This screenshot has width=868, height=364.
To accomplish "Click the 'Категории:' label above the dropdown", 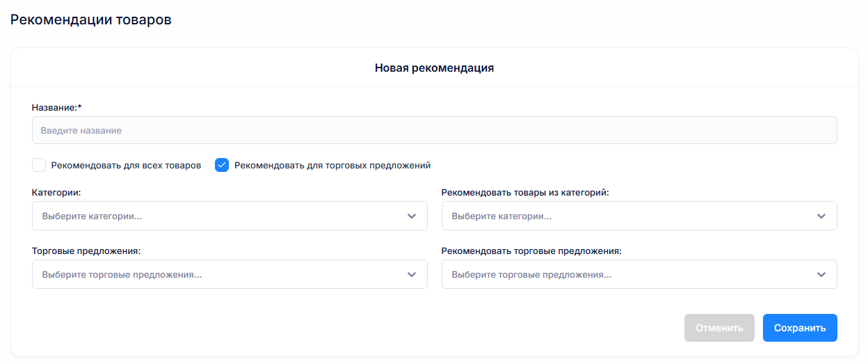I will 56,192.
